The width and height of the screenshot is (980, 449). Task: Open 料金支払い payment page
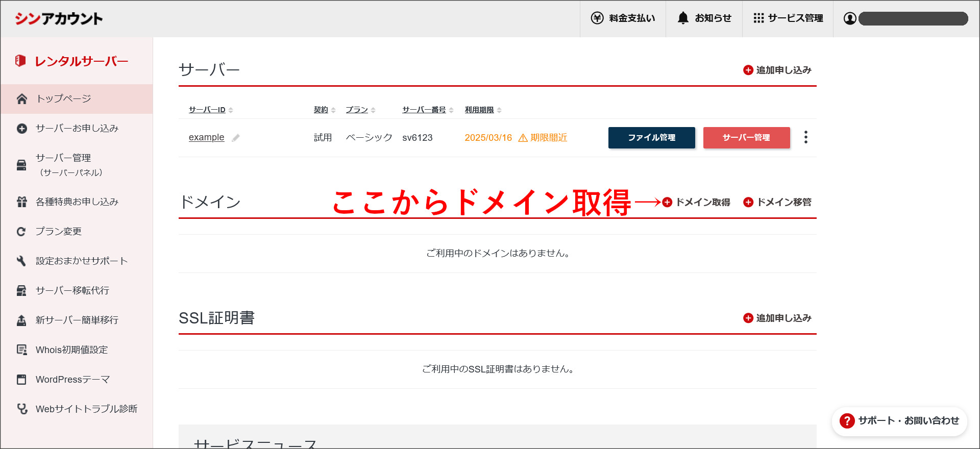tap(623, 18)
